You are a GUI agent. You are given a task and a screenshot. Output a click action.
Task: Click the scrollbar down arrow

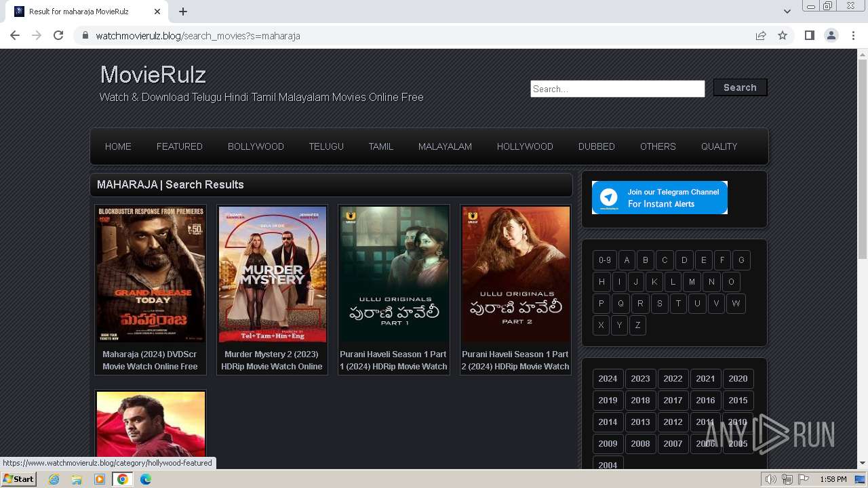(863, 464)
